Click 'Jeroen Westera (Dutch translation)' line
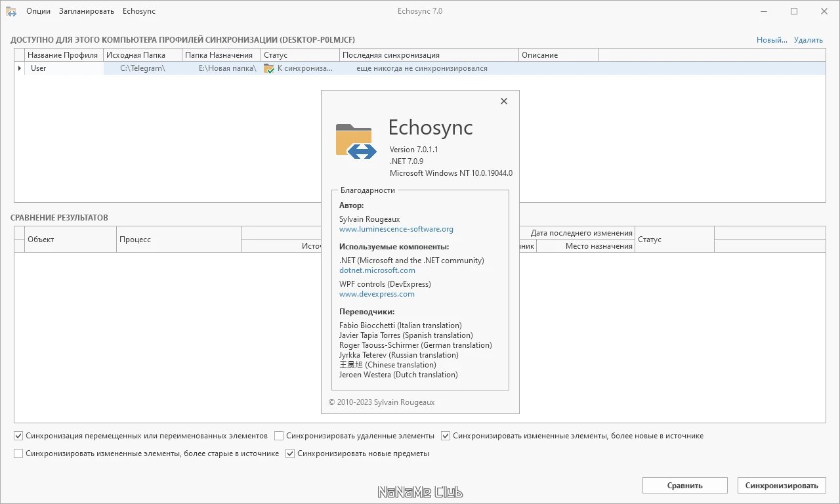The width and height of the screenshot is (840, 504). coord(398,375)
